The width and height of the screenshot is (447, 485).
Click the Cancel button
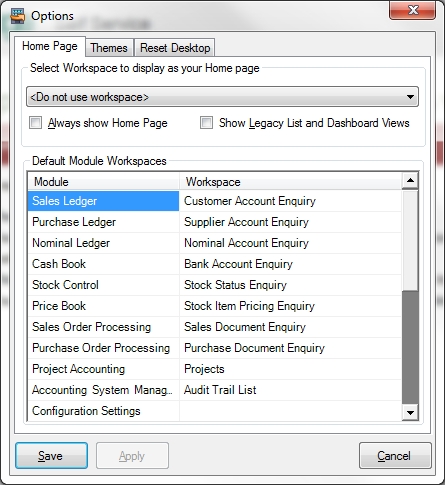click(x=395, y=456)
